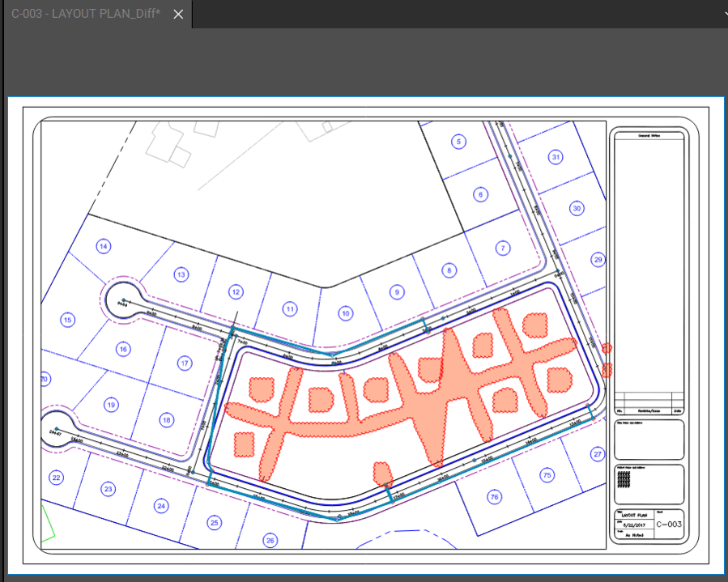This screenshot has height=582, width=728.
Task: Click the lot 11 circle label
Action: (290, 309)
